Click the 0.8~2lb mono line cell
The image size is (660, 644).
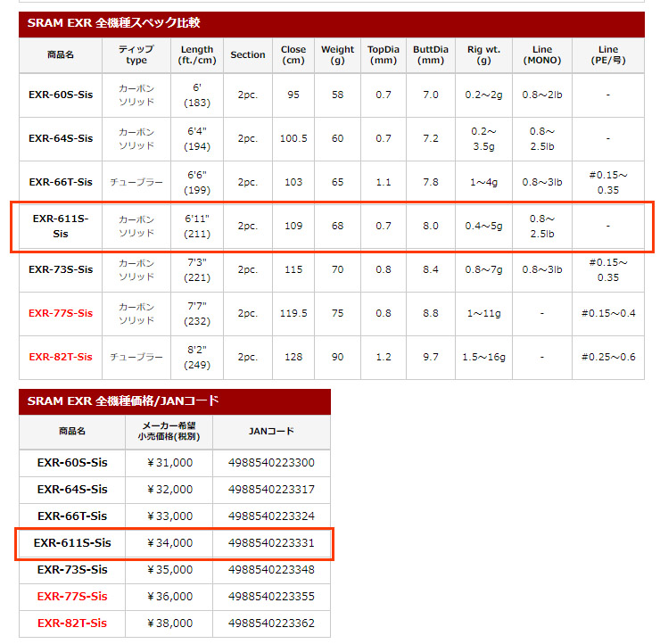[542, 95]
